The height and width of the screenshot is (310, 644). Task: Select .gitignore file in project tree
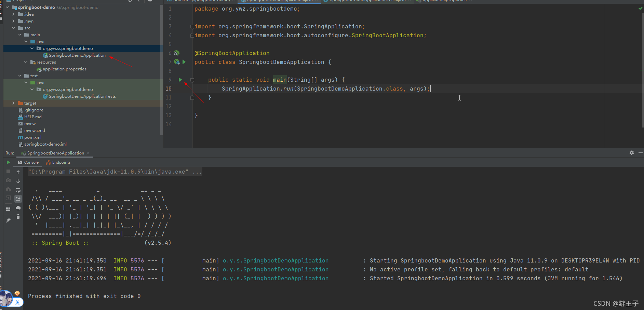pos(33,110)
